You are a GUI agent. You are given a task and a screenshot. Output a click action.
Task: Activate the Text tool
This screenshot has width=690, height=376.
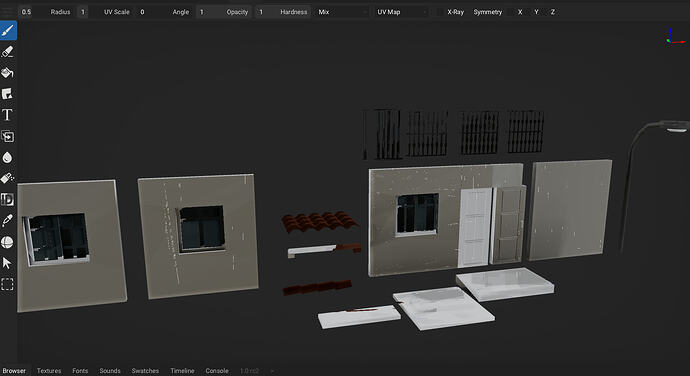tap(7, 115)
